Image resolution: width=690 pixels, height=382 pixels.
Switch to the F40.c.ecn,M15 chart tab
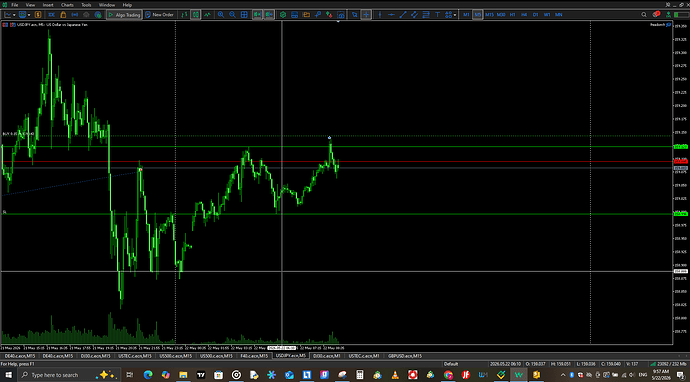pyautogui.click(x=255, y=356)
